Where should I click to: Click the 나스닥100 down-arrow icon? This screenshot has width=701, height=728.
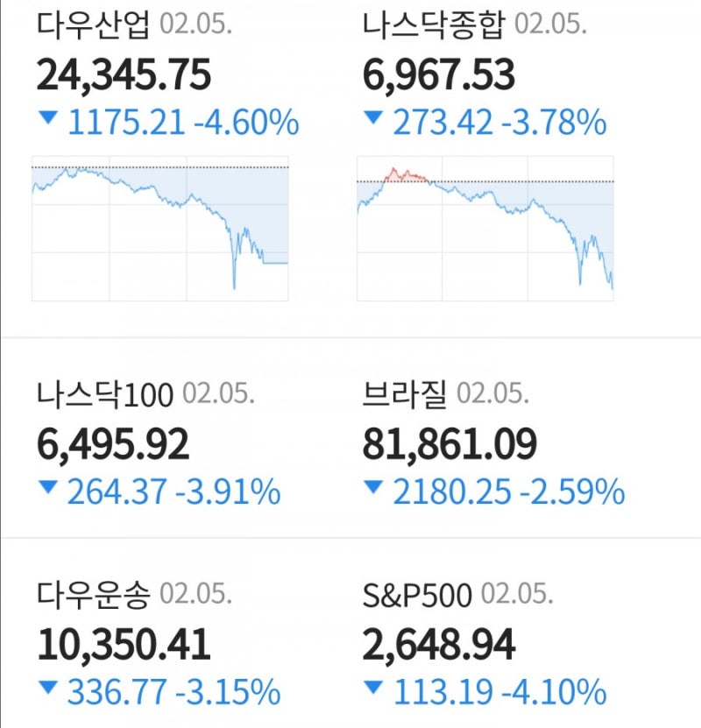click(x=48, y=487)
